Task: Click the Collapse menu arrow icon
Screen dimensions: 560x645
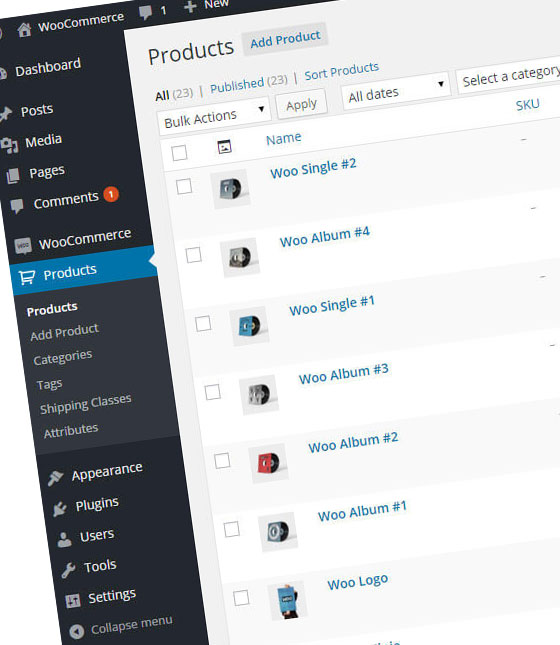Action: coord(77,631)
